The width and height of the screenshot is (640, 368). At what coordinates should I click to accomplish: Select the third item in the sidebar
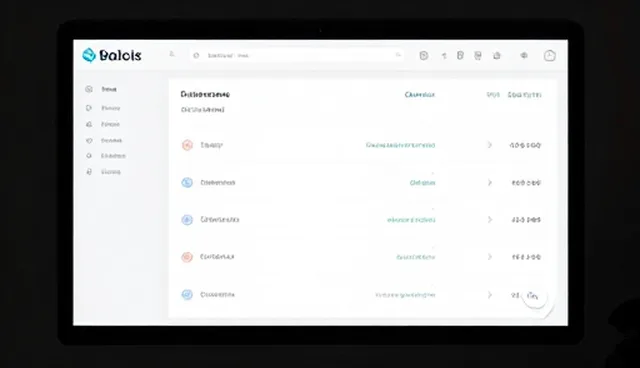pyautogui.click(x=103, y=124)
